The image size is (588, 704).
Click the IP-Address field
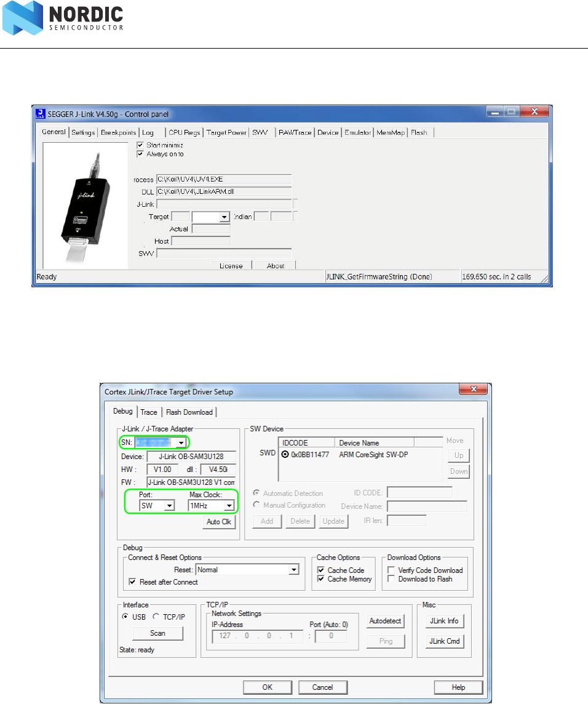point(258,636)
